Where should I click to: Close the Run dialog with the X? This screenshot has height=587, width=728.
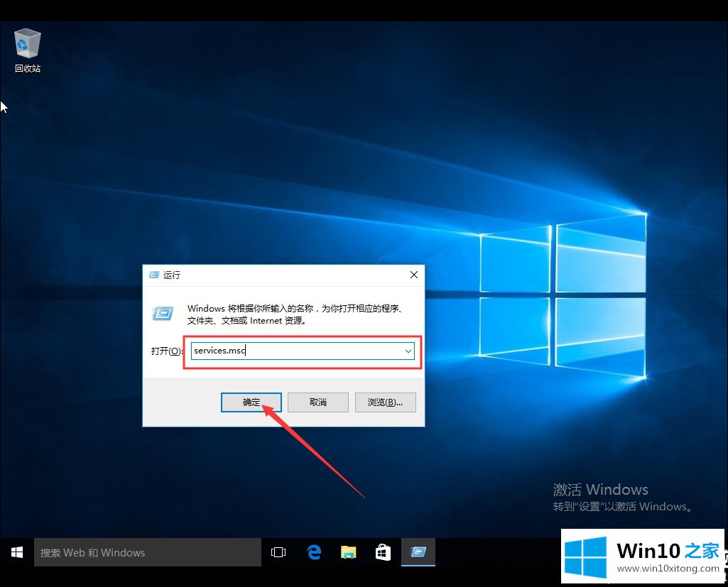pos(414,275)
